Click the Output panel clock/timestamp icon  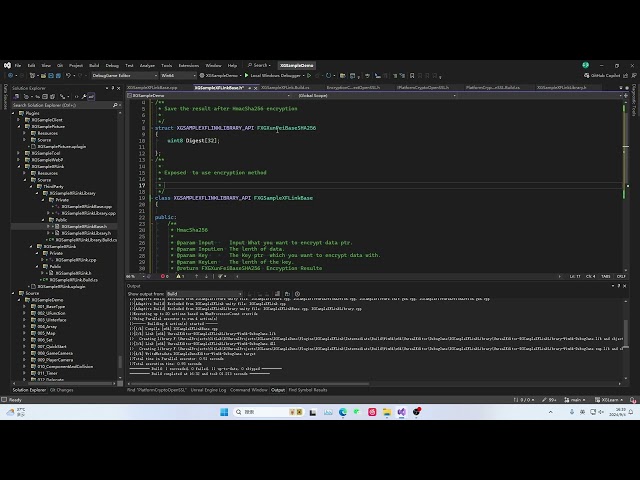click(298, 294)
